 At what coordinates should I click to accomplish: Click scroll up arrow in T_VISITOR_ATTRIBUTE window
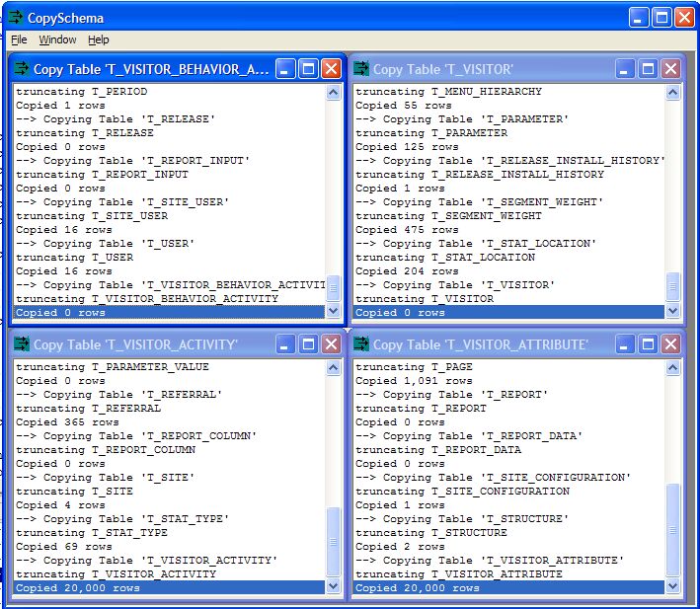672,367
